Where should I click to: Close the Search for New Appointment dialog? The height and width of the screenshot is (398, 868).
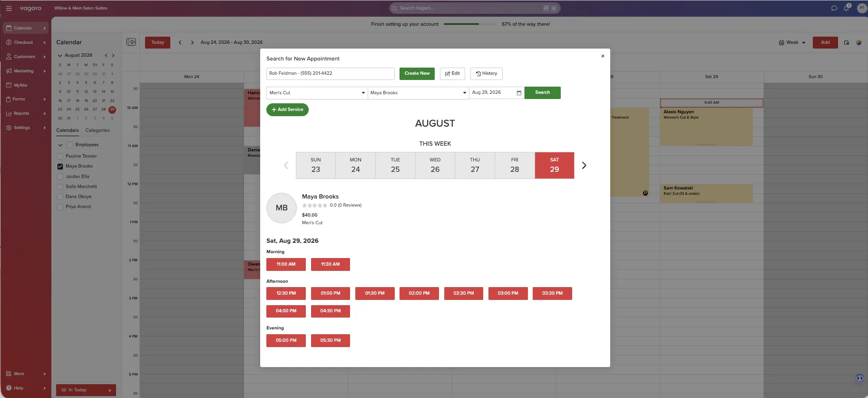[x=603, y=56]
